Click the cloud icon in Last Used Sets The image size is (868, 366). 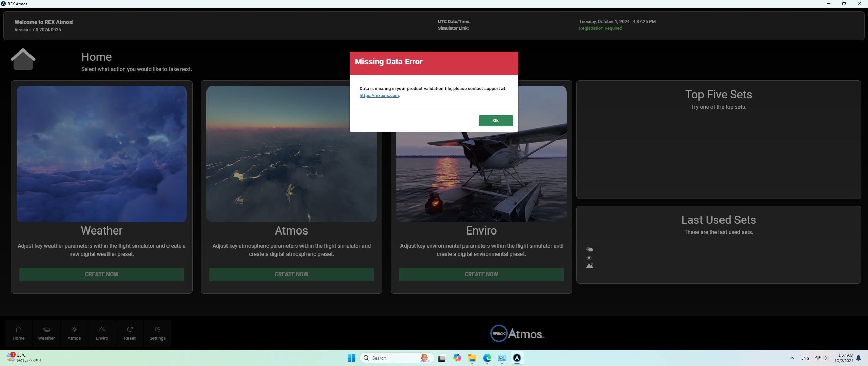590,249
